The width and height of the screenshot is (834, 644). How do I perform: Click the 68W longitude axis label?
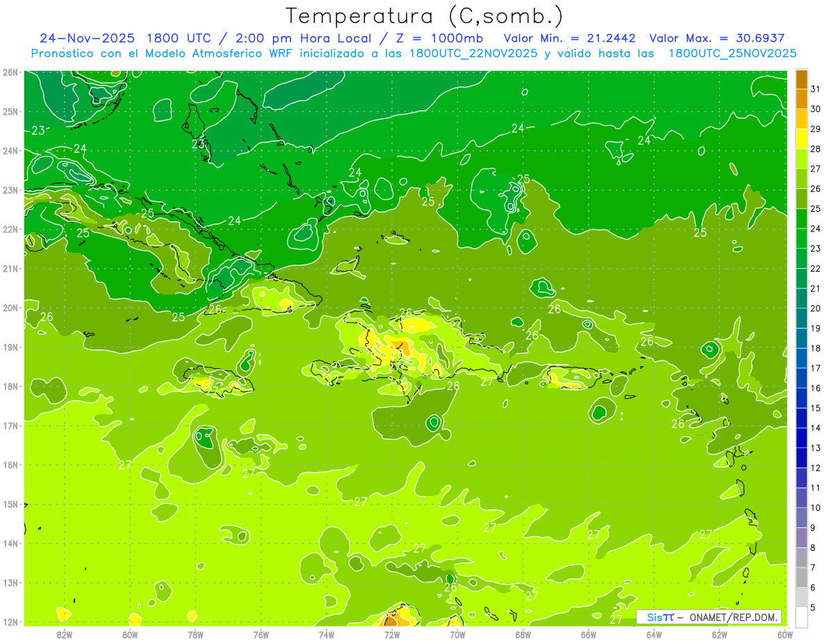point(523,634)
